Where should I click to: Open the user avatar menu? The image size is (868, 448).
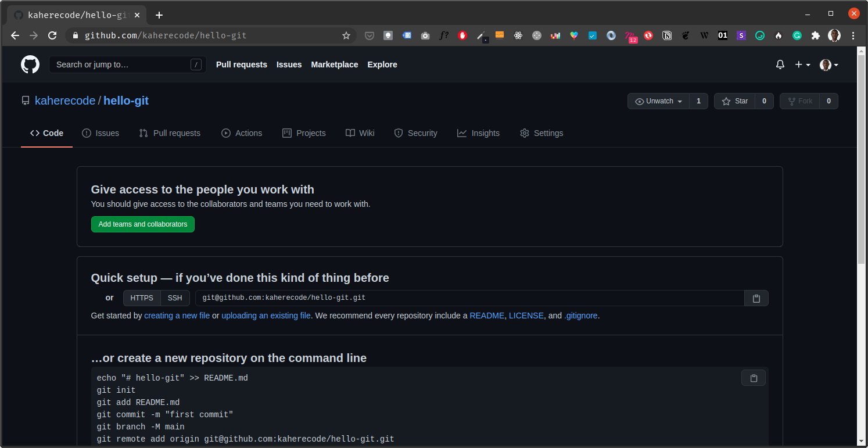(x=828, y=64)
